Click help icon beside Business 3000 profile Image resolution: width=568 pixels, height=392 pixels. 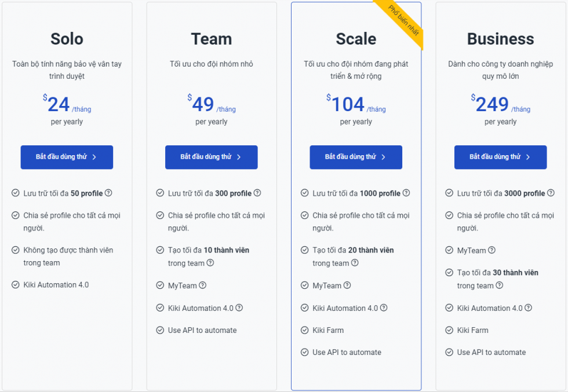pyautogui.click(x=551, y=193)
